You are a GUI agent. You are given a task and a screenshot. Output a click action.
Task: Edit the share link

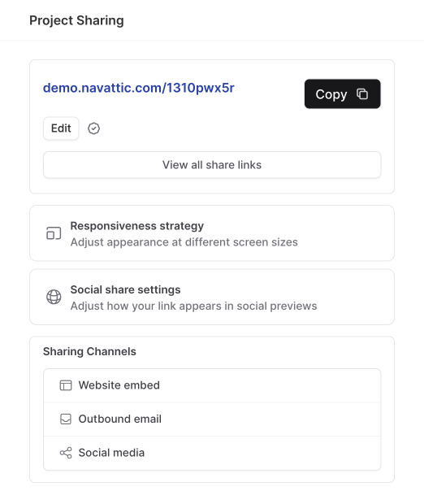(61, 128)
